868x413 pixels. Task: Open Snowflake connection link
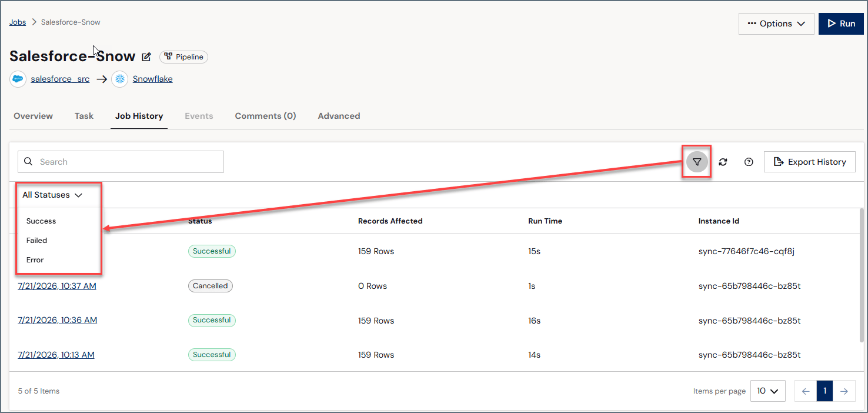153,79
